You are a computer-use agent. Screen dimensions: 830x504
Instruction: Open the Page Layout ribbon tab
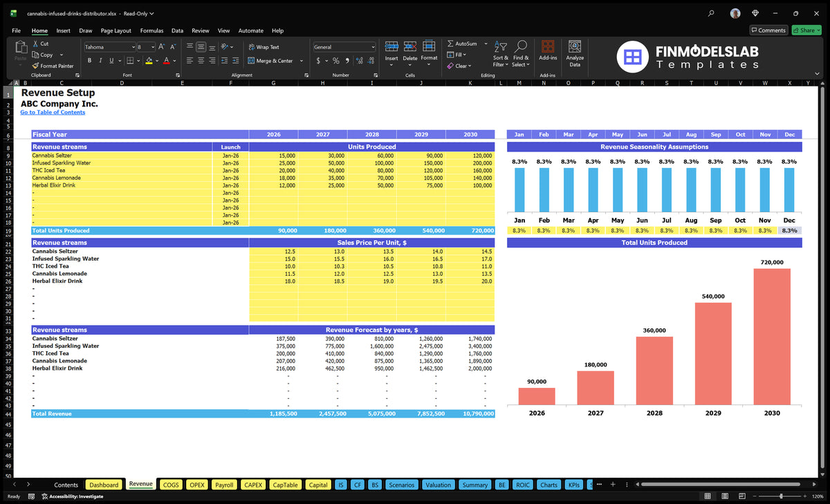116,30
